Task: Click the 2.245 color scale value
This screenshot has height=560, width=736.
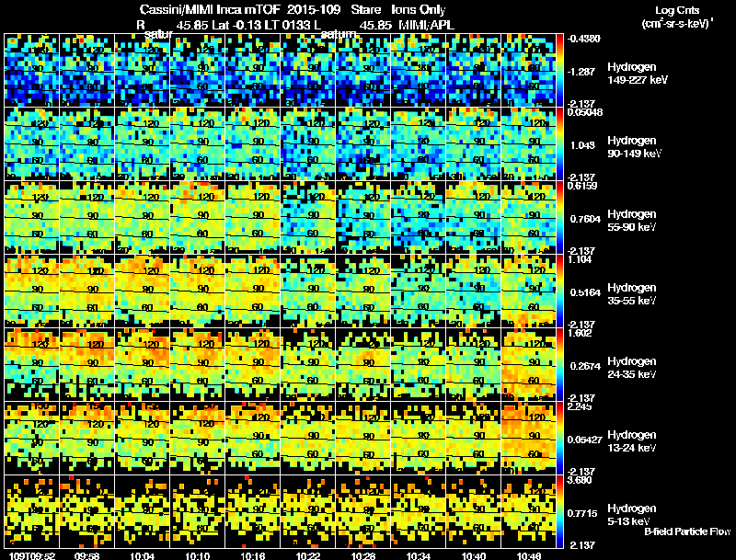Action: pos(580,406)
